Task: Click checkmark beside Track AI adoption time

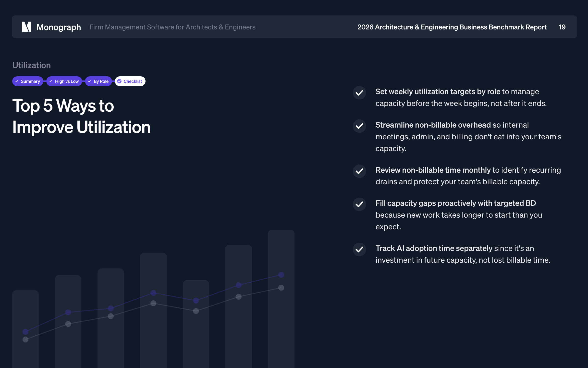Action: (359, 250)
